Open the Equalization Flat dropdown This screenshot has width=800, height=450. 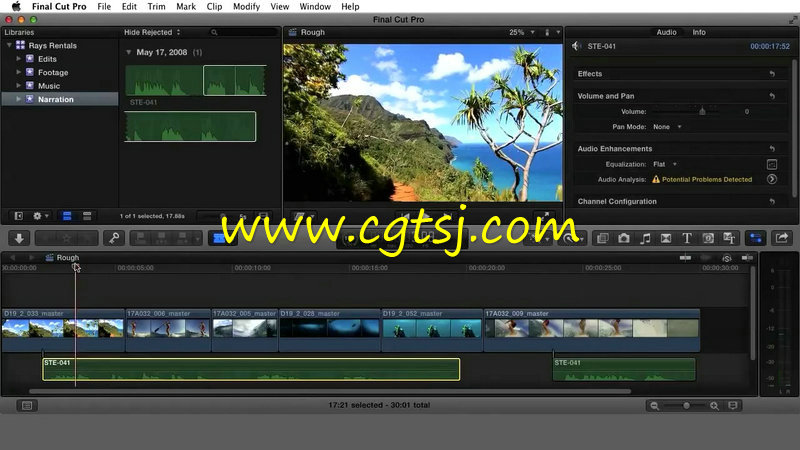[x=665, y=164]
